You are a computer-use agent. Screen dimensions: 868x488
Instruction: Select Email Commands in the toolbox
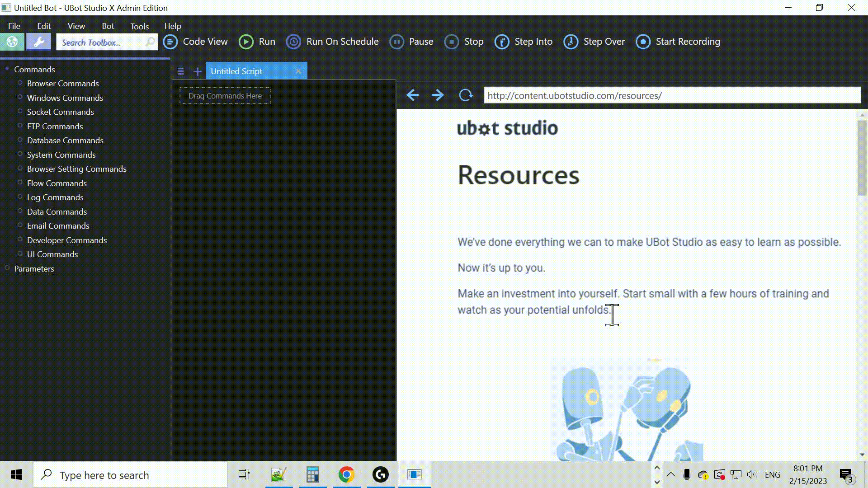58,226
